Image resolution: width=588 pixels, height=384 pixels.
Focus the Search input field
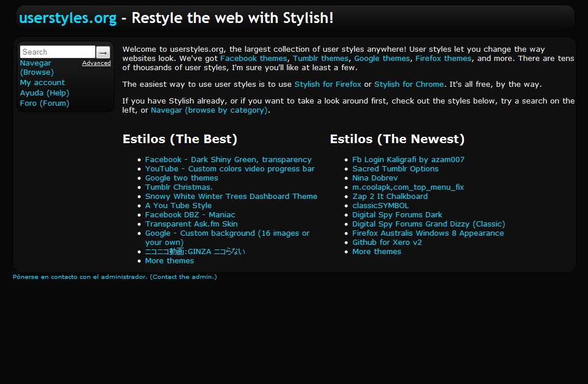[x=58, y=52]
